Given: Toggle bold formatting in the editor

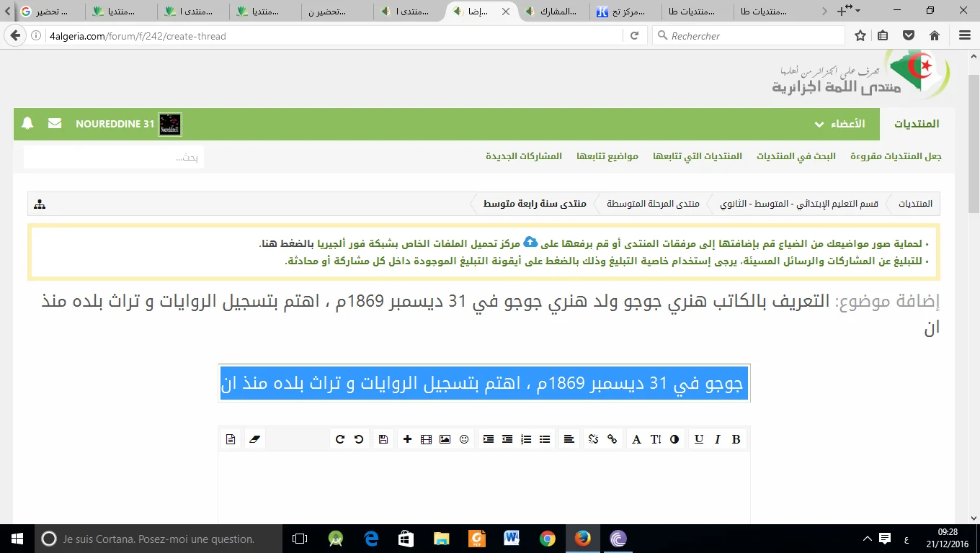Looking at the screenshot, I should point(736,439).
